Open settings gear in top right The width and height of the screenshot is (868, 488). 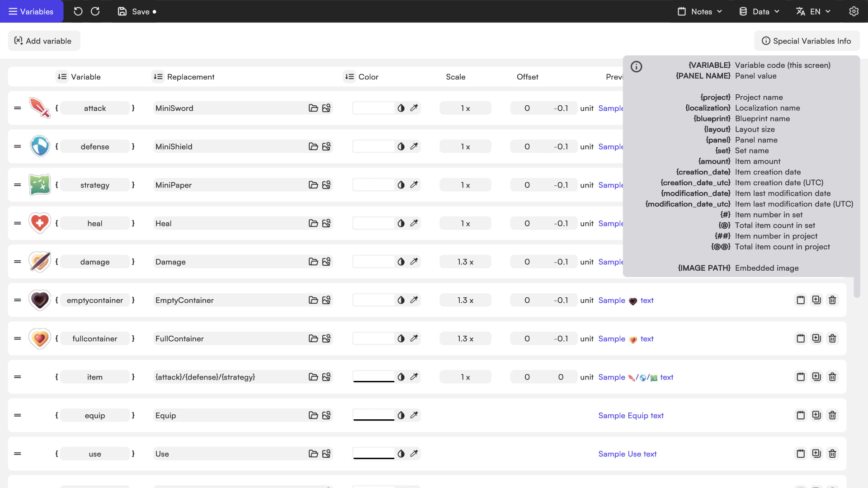coord(854,11)
